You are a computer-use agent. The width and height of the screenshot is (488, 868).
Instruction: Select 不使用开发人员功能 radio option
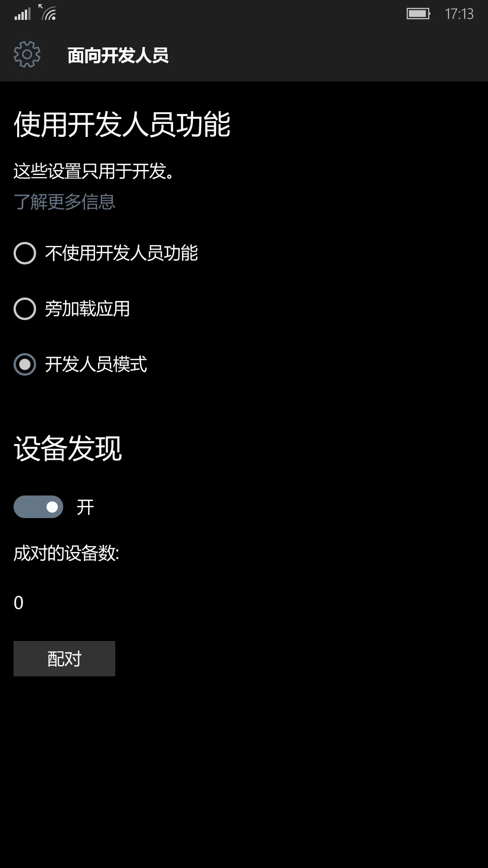click(106, 253)
